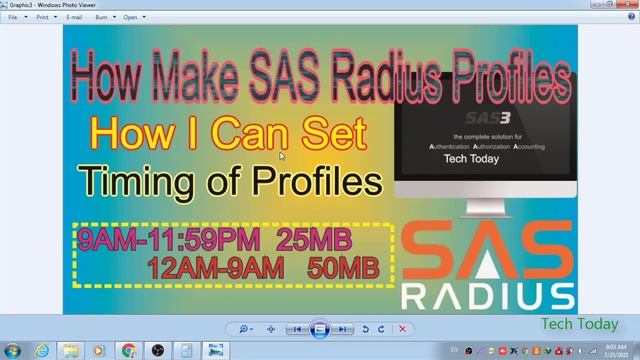This screenshot has width=640, height=360.
Task: Open the media player taskbar icon
Action: pyautogui.click(x=98, y=351)
